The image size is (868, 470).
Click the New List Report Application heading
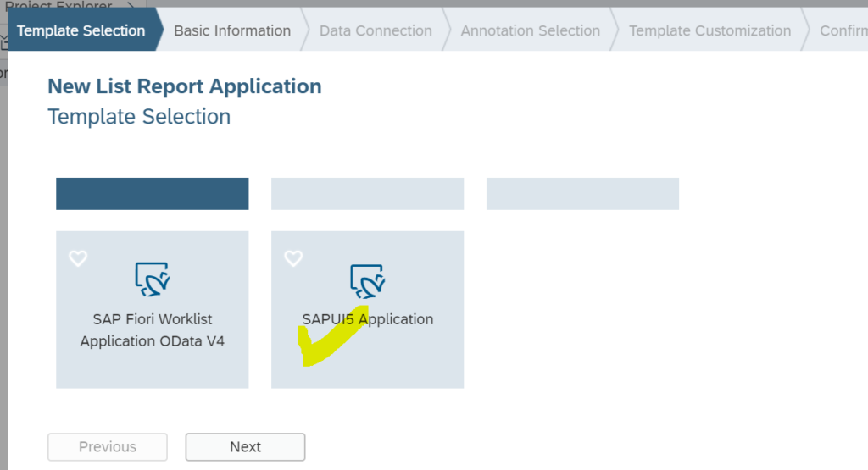pyautogui.click(x=184, y=86)
